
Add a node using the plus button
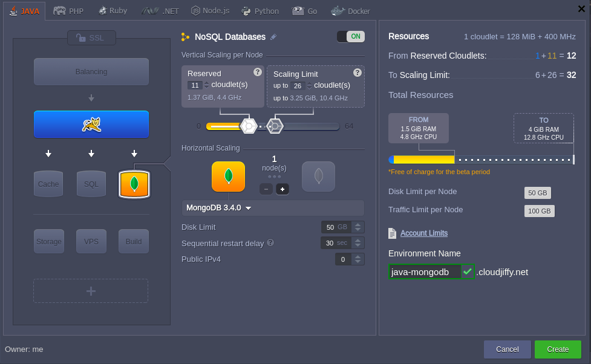[282, 189]
